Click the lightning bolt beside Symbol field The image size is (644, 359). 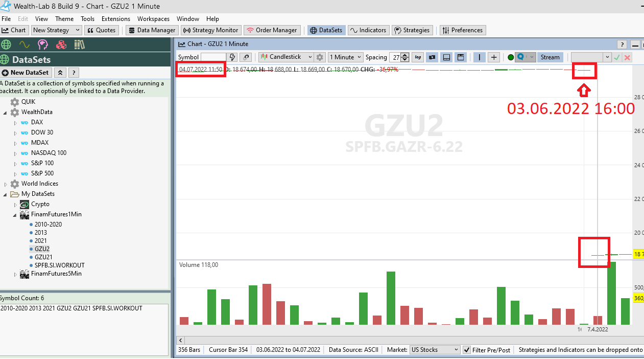click(x=232, y=57)
